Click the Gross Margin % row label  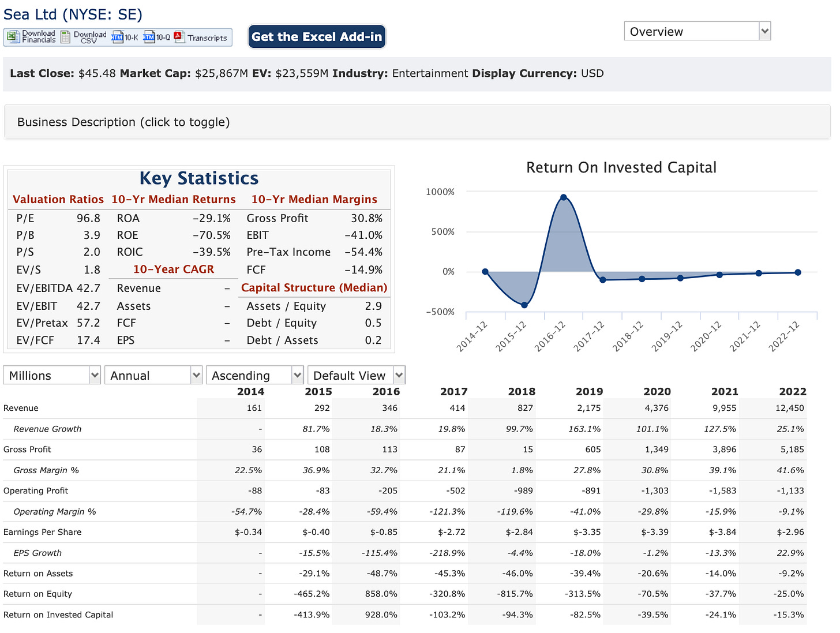[46, 471]
